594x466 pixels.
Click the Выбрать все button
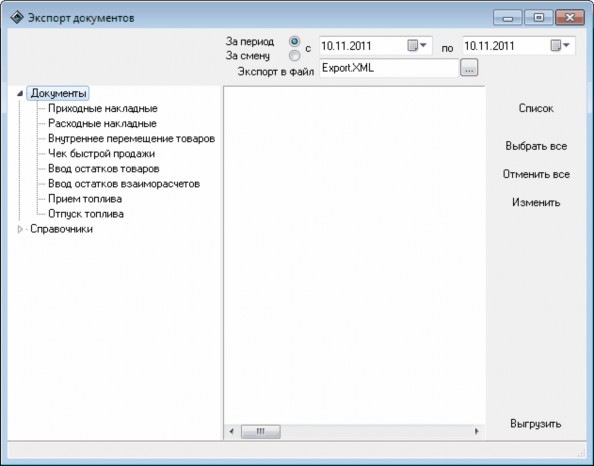tap(536, 146)
